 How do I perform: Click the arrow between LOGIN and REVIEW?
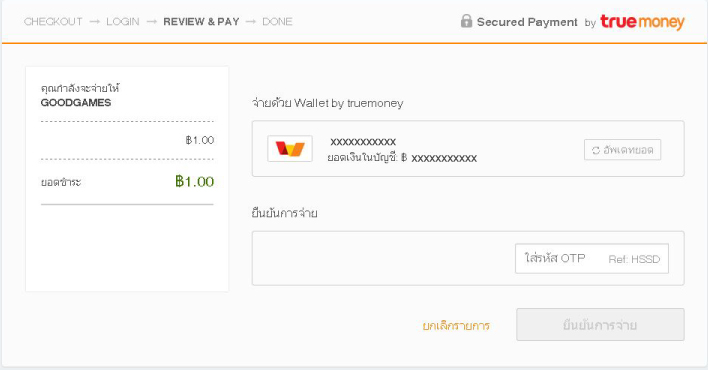152,22
